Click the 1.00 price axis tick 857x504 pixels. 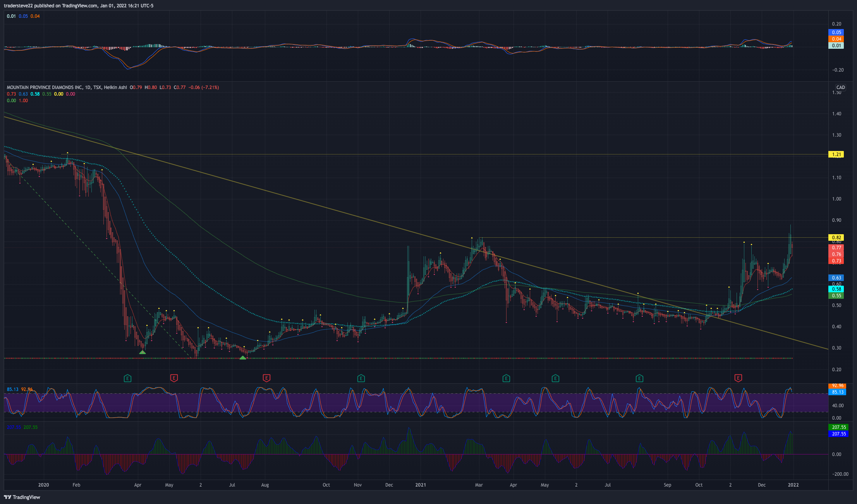(836, 199)
